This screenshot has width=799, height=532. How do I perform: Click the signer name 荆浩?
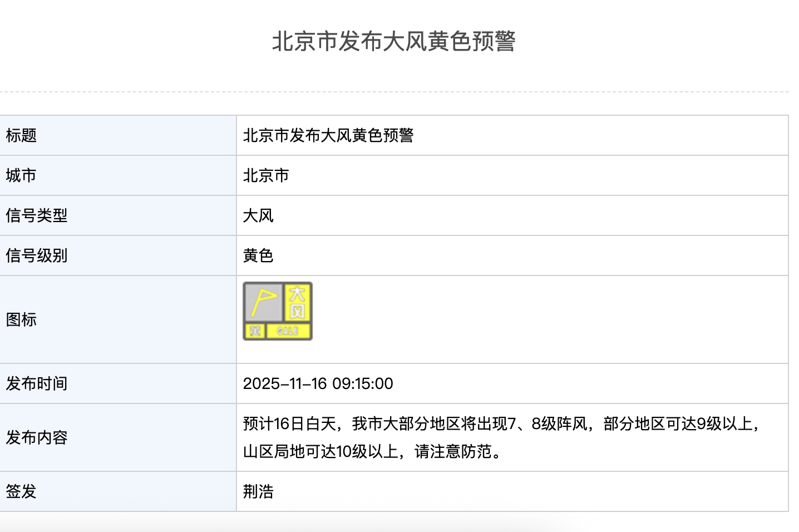coord(258,491)
